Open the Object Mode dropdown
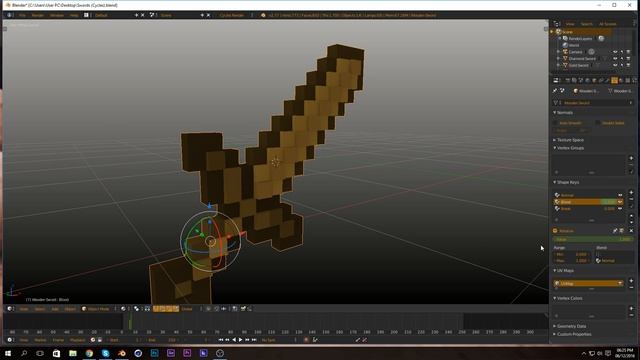 pos(98,309)
